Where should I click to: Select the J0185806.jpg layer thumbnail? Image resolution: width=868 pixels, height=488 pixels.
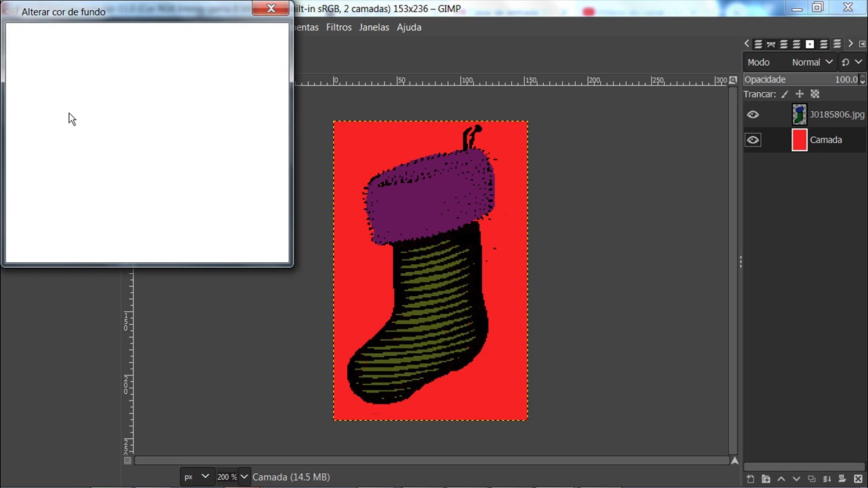[800, 115]
